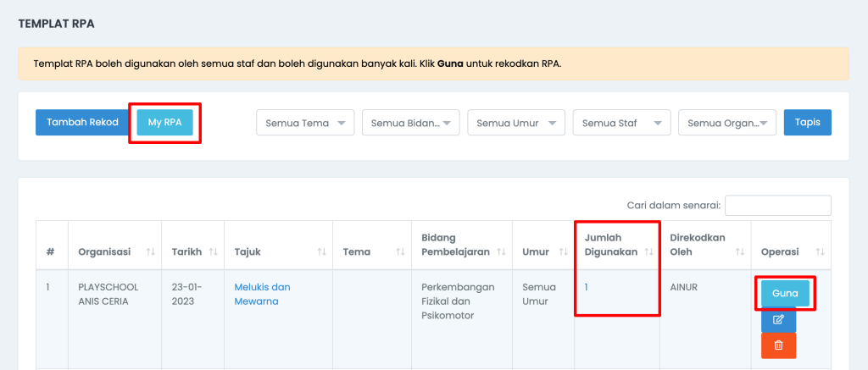Image resolution: width=868 pixels, height=370 pixels.
Task: Open the Semua Organisasi dropdown
Action: tap(727, 123)
